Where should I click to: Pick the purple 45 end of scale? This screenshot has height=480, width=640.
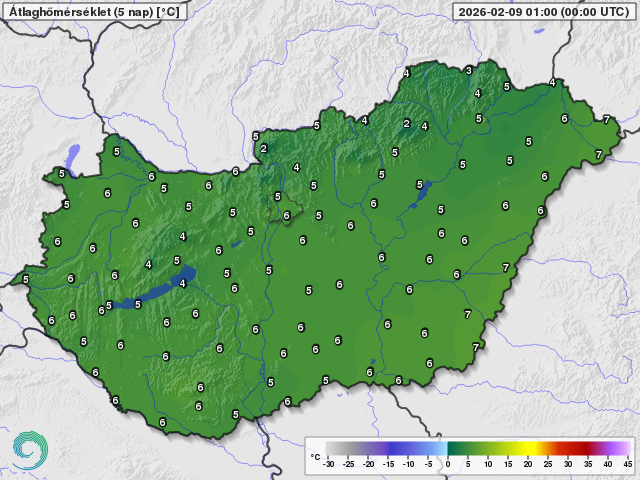[x=627, y=448]
